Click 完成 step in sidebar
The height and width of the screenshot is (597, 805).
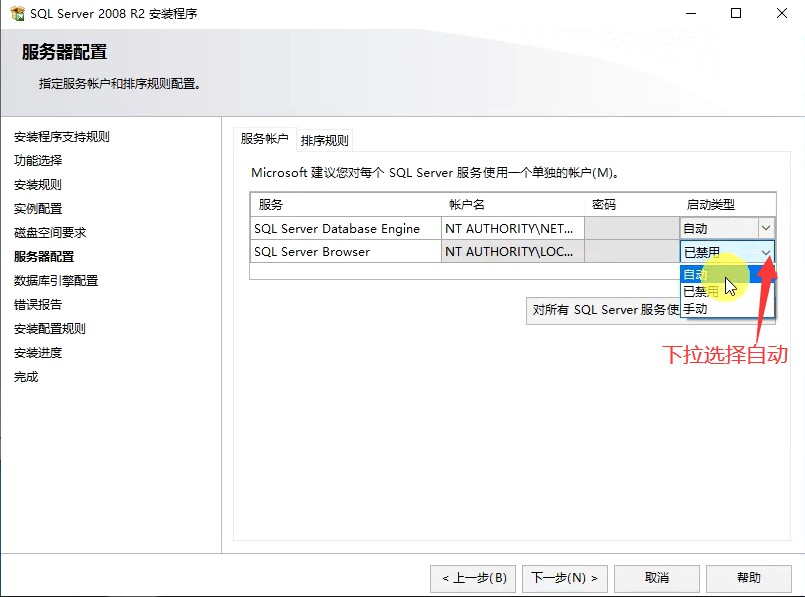point(26,377)
